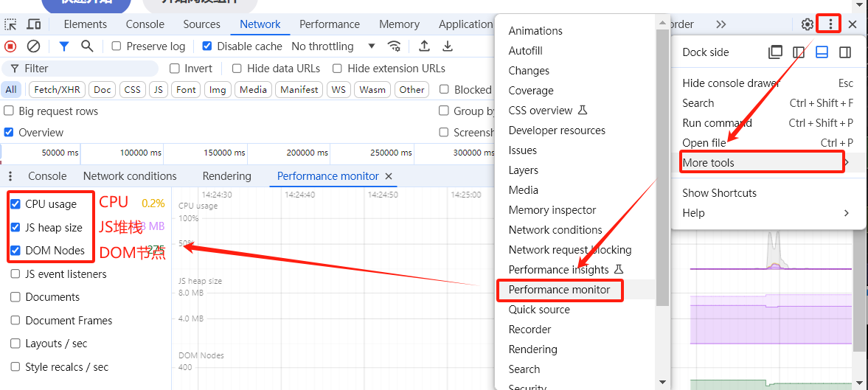Click the tools list scrollbar down arrow
Viewport: 868px width, 390px height.
point(662,382)
